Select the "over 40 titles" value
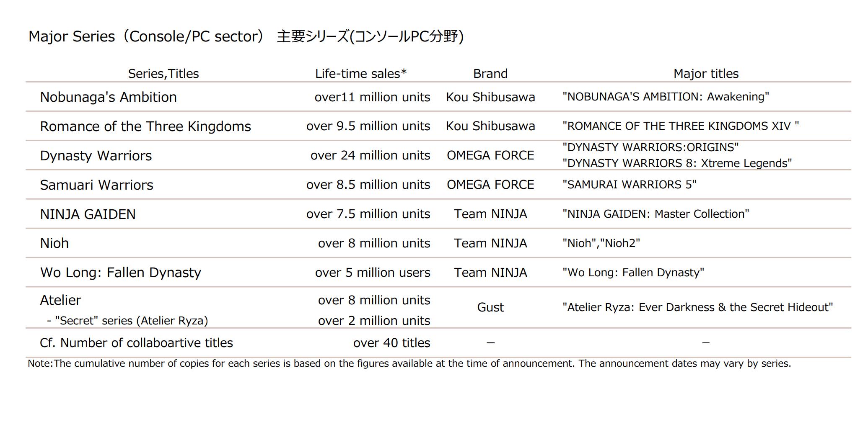The image size is (868, 422). click(x=391, y=343)
